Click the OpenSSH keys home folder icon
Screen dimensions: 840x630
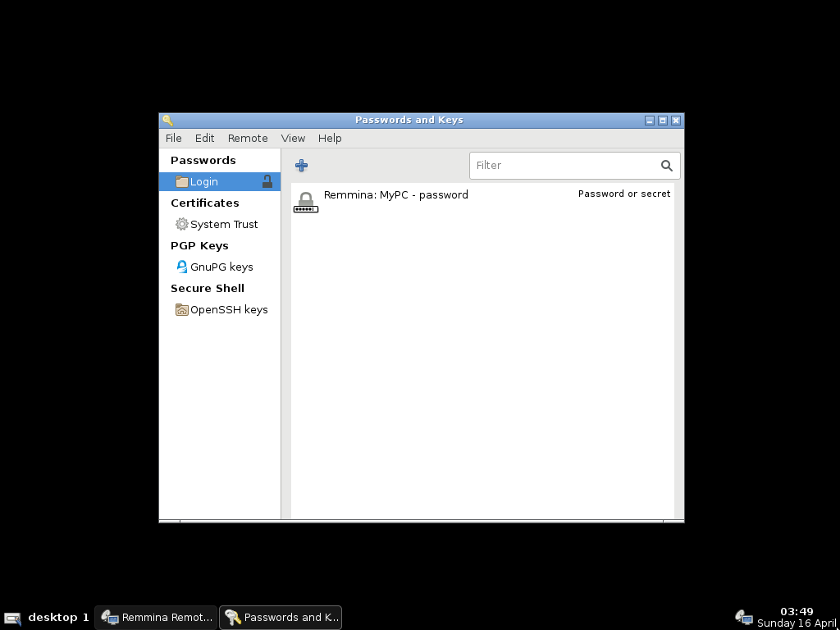[x=182, y=309]
